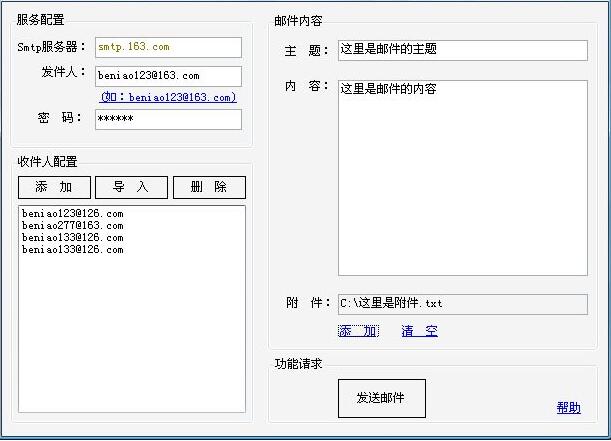This screenshot has height=441, width=611.
Task: Click the 清空 clear attachment link
Action: 419,331
